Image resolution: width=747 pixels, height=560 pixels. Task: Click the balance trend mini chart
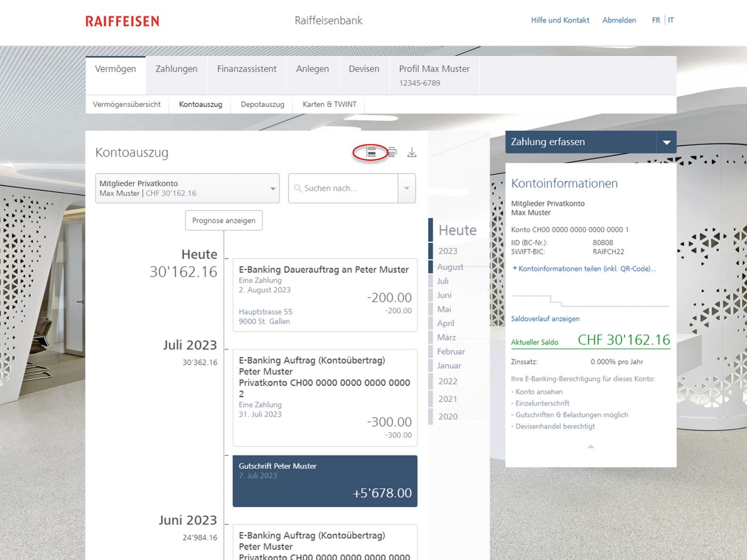590,301
